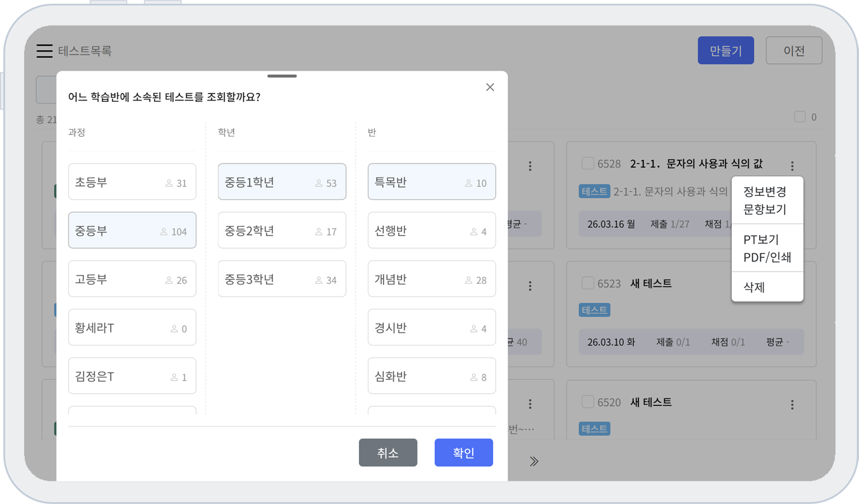Click the 확인 button

pyautogui.click(x=463, y=452)
